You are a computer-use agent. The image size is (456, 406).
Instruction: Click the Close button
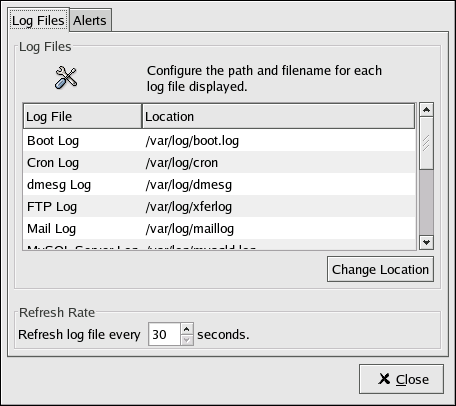click(401, 379)
